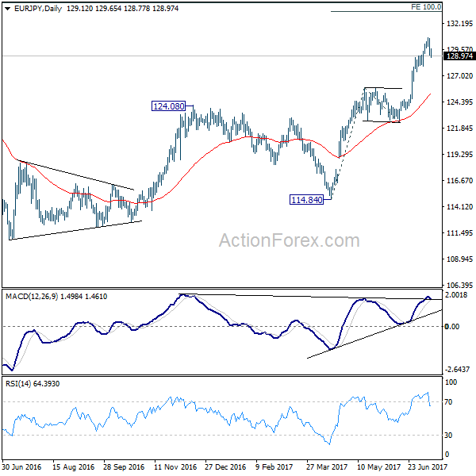Screen dimensions: 476x476
Task: Click the OHLC values 129.120 129.654 128.778 128.974
Action: [122, 9]
